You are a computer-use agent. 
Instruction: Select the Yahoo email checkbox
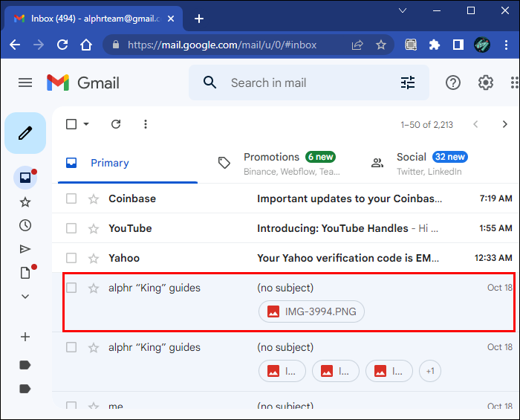(71, 258)
